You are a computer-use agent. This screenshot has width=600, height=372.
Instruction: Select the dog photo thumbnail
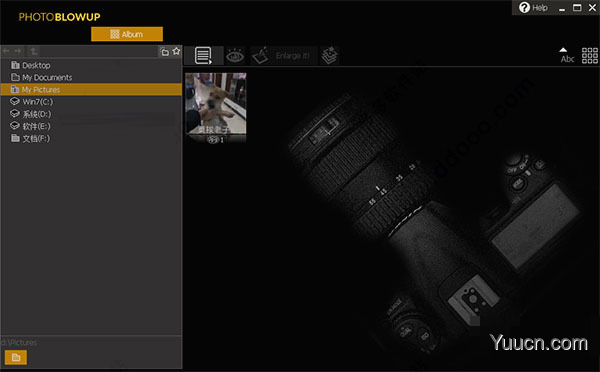216,104
